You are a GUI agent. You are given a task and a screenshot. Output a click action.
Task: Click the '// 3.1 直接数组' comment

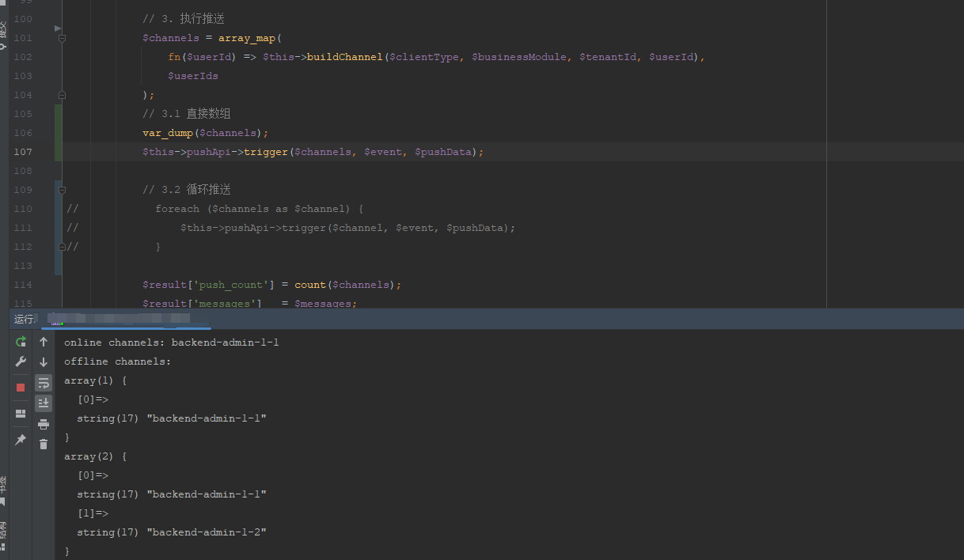point(187,114)
